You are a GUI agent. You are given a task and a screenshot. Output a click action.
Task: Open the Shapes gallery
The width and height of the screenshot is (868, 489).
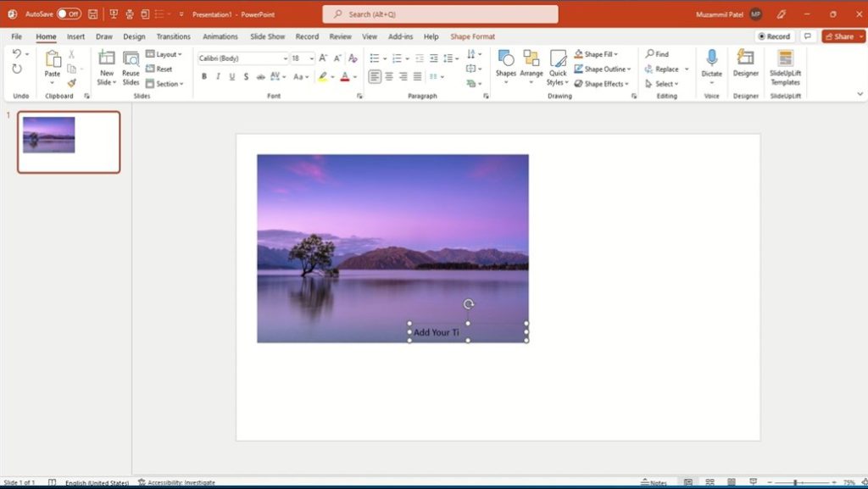(506, 68)
